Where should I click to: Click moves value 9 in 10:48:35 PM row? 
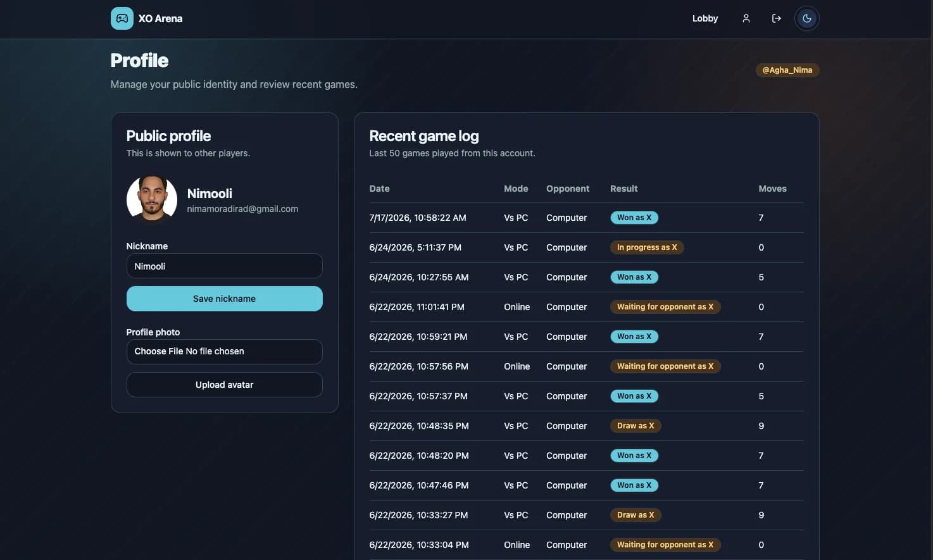click(761, 426)
